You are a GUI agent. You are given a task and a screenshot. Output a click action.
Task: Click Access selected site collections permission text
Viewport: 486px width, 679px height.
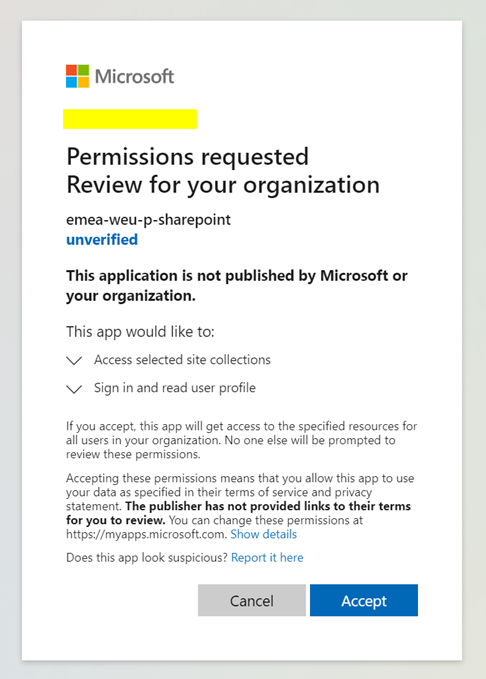[x=182, y=360]
